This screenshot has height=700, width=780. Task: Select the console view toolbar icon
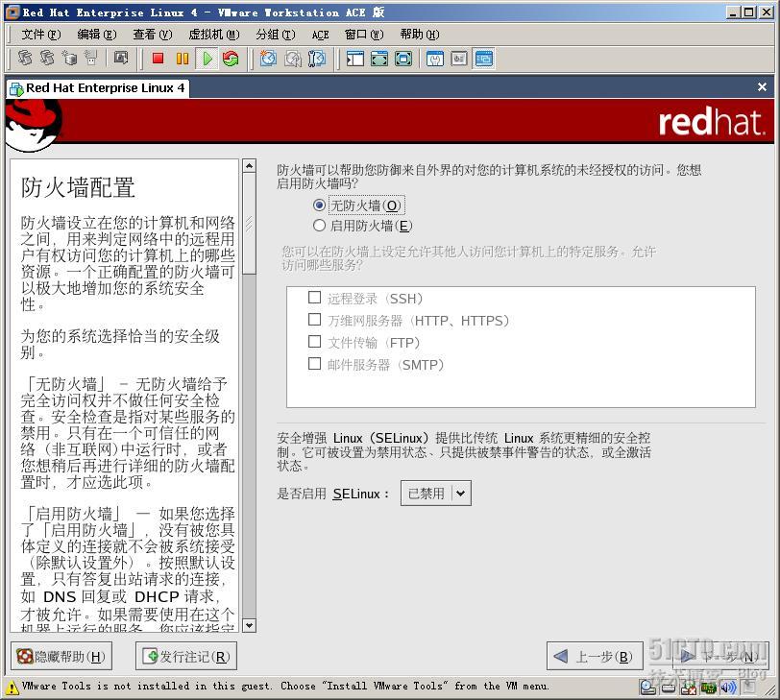(x=483, y=59)
